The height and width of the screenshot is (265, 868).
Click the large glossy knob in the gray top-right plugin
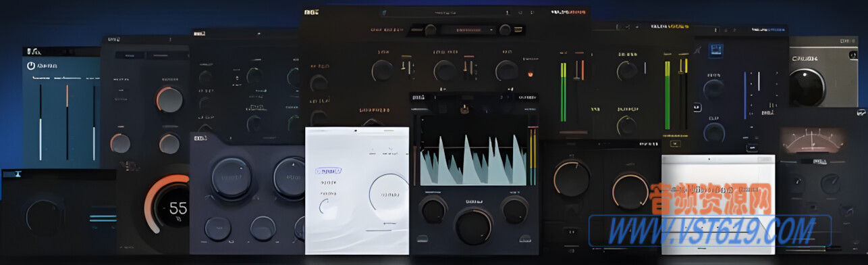(x=807, y=87)
